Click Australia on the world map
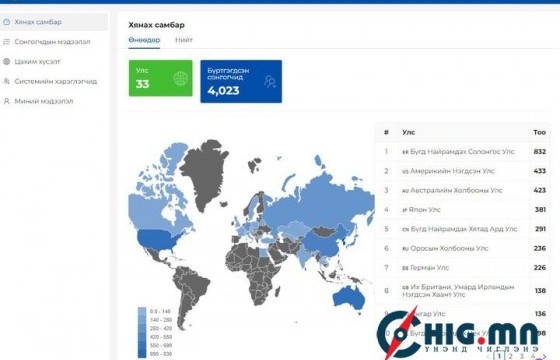 click(349, 298)
